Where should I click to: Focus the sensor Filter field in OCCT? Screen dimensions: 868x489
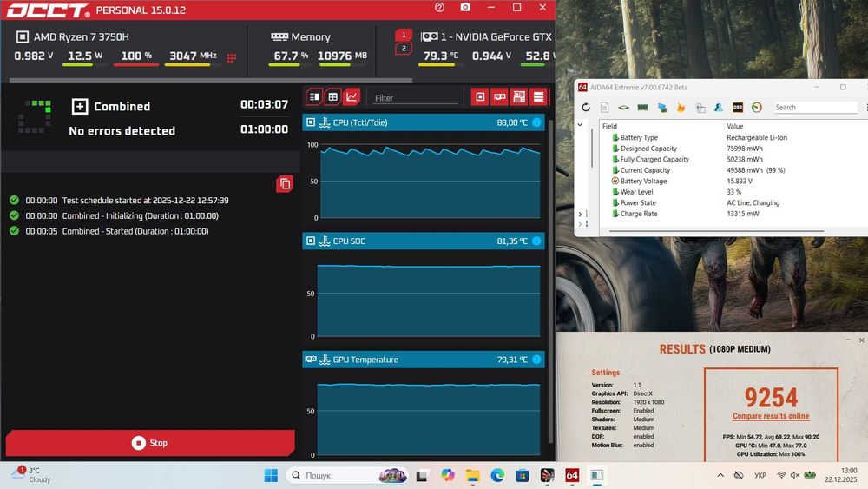(x=415, y=98)
